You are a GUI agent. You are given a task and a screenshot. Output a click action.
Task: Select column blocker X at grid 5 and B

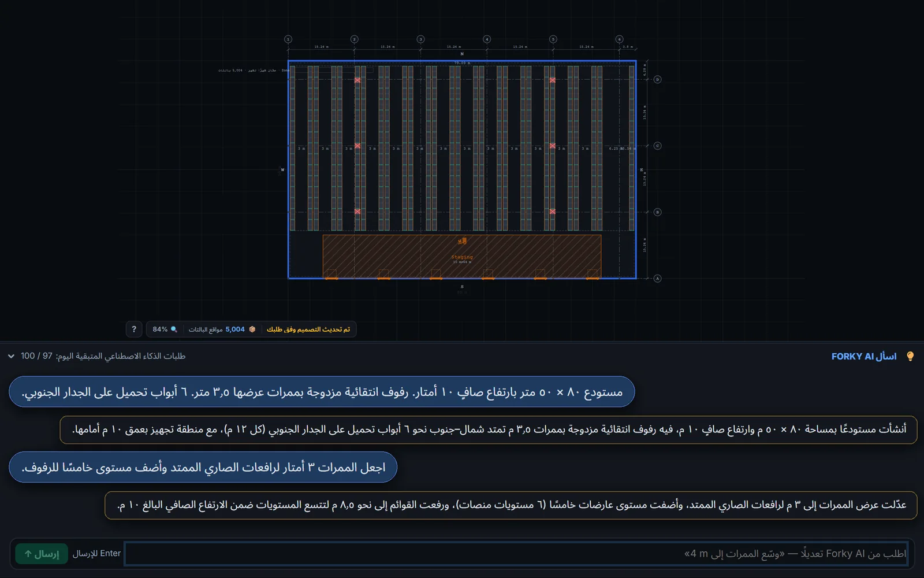553,212
